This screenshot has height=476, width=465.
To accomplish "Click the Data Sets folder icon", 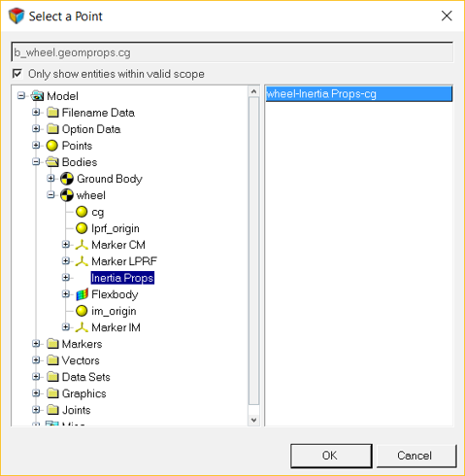I will 52,377.
